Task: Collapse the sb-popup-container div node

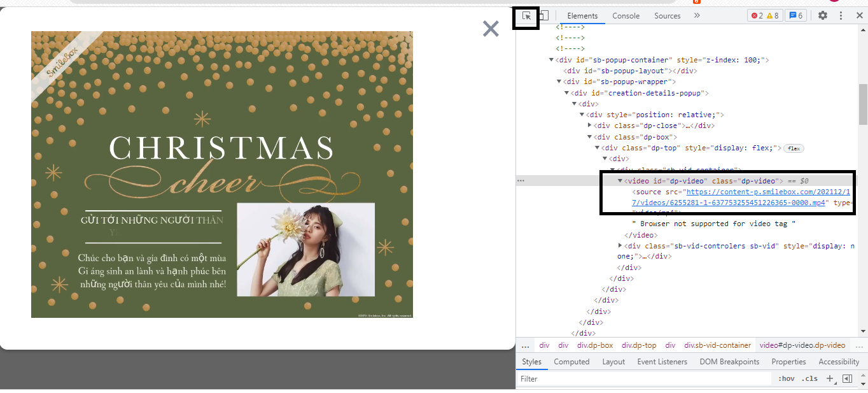Action: pyautogui.click(x=551, y=60)
